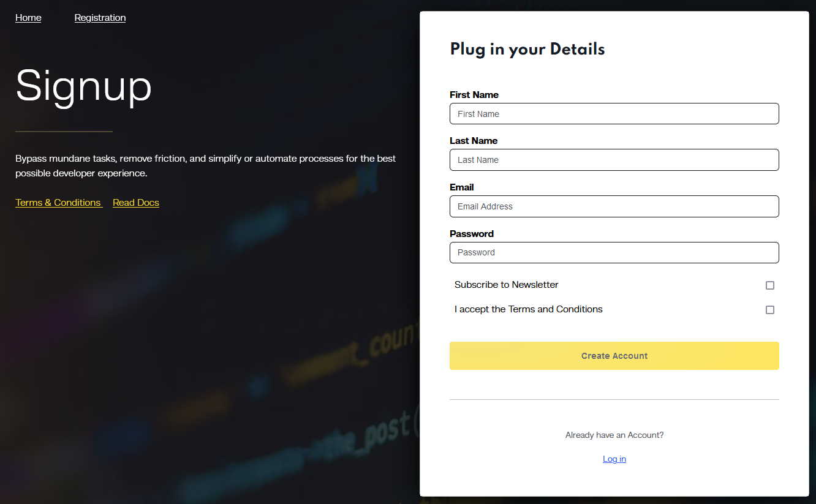The width and height of the screenshot is (816, 504).
Task: Focus the Email Address field
Action: 614,206
